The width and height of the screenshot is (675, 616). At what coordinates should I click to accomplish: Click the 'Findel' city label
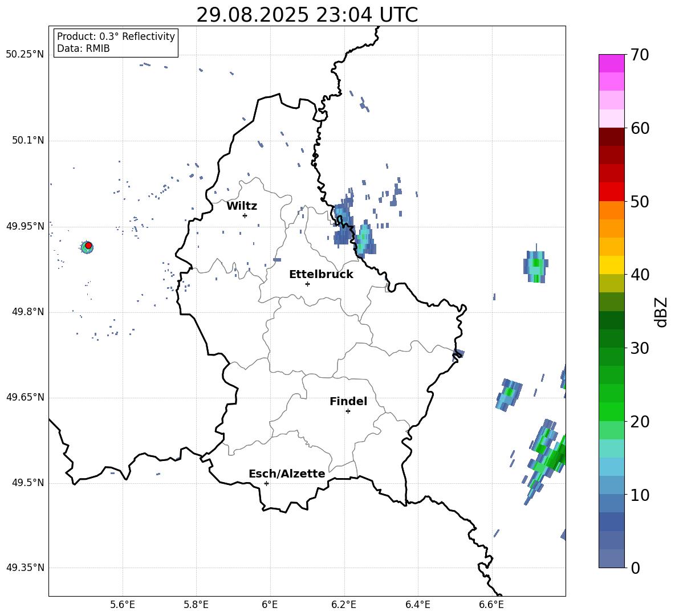click(x=348, y=401)
